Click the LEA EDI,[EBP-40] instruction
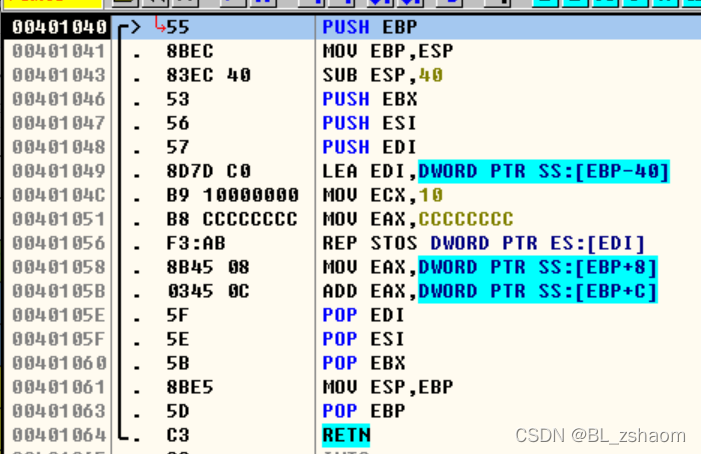This screenshot has height=454, width=701. tap(496, 172)
